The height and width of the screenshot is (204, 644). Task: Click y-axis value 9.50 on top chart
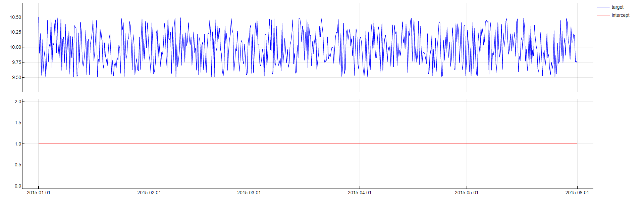pos(17,77)
